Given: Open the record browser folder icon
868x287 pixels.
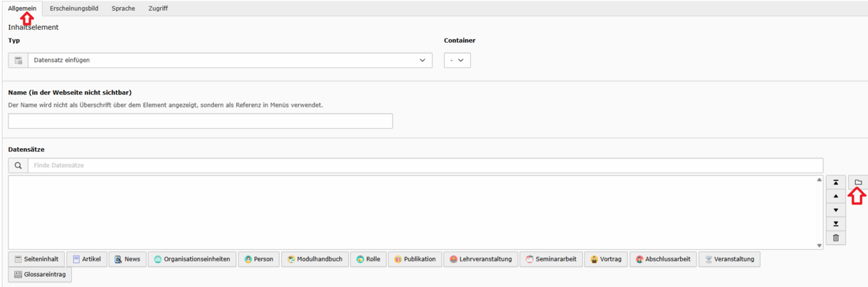Looking at the screenshot, I should pyautogui.click(x=858, y=183).
